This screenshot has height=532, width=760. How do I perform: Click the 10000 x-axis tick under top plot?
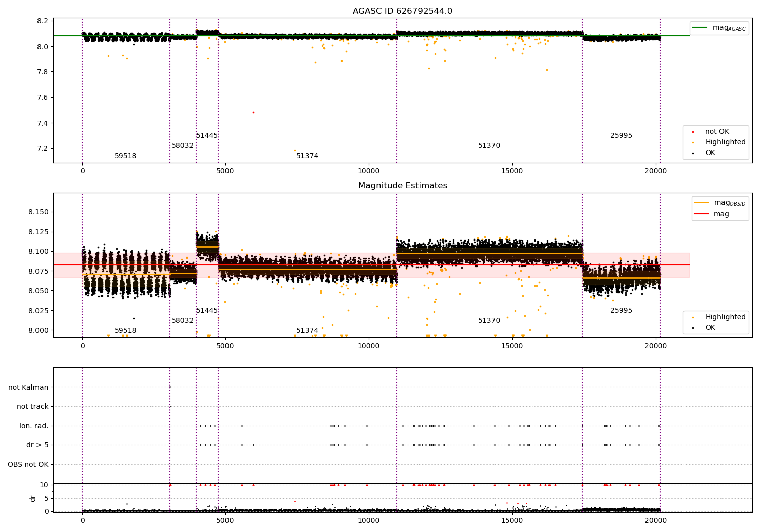(369, 171)
